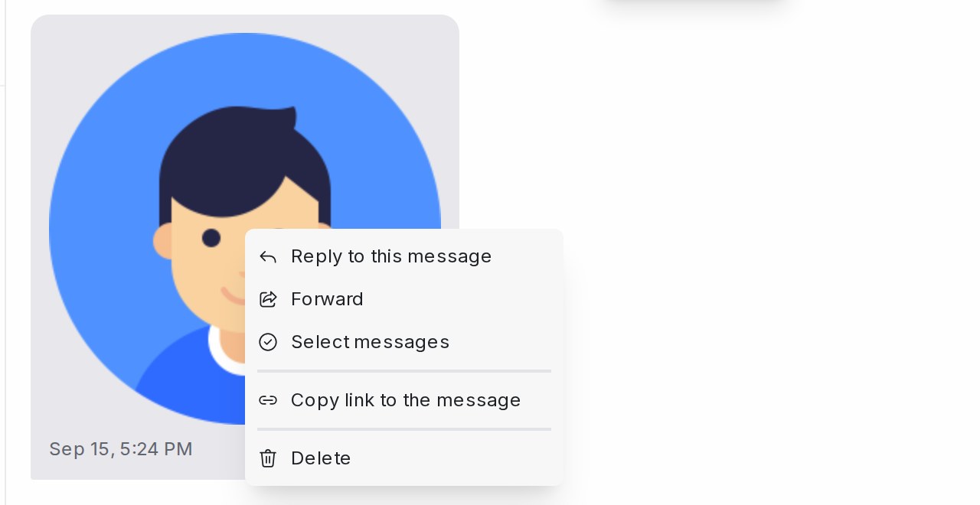
Task: Click the Forward share icon
Action: click(267, 299)
